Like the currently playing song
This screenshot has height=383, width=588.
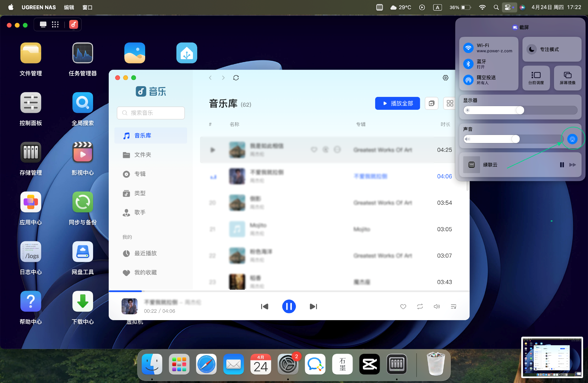point(403,307)
